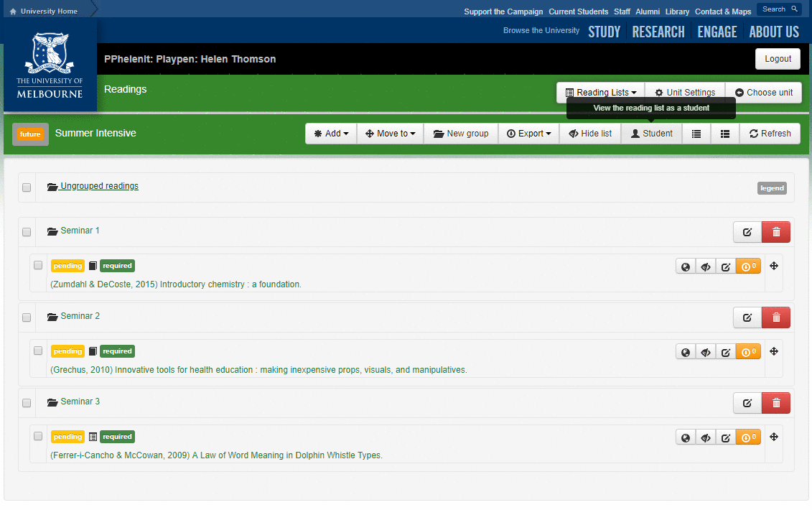Click the edit icon for Seminar 2 group
This screenshot has width=812, height=510.
(747, 317)
